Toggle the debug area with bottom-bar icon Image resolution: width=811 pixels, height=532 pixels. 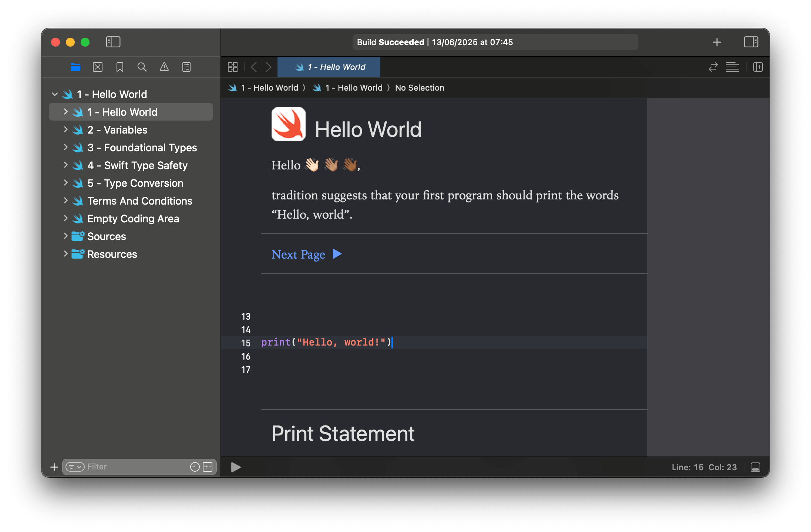[x=755, y=467]
